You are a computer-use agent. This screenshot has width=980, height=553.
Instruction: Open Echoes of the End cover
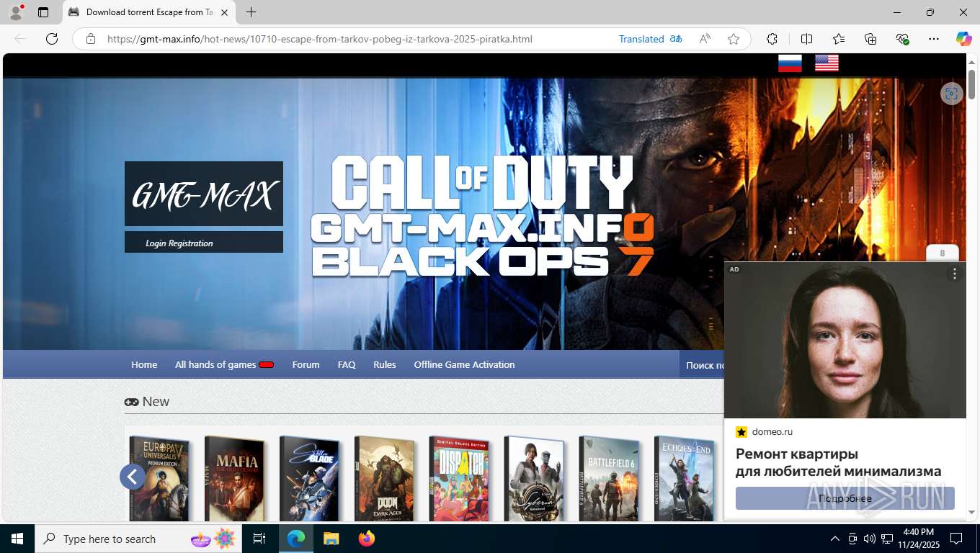coord(684,479)
